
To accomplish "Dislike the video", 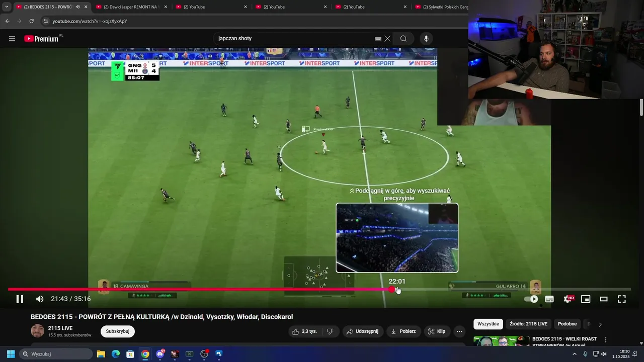I will coord(330,331).
